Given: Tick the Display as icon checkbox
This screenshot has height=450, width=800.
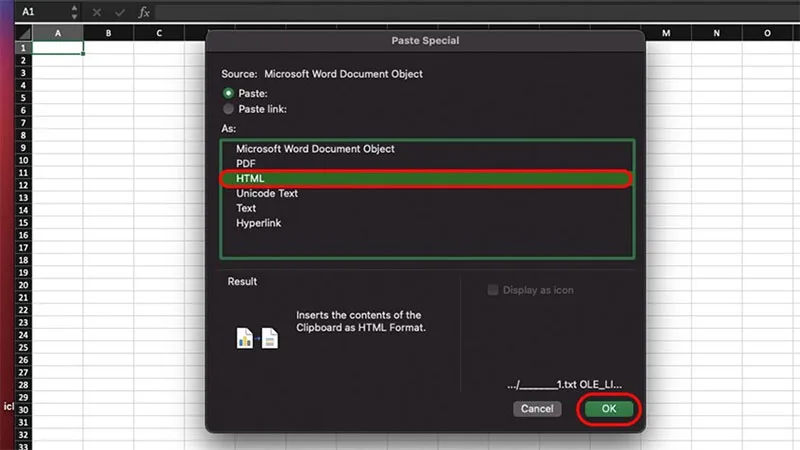Looking at the screenshot, I should tap(493, 290).
